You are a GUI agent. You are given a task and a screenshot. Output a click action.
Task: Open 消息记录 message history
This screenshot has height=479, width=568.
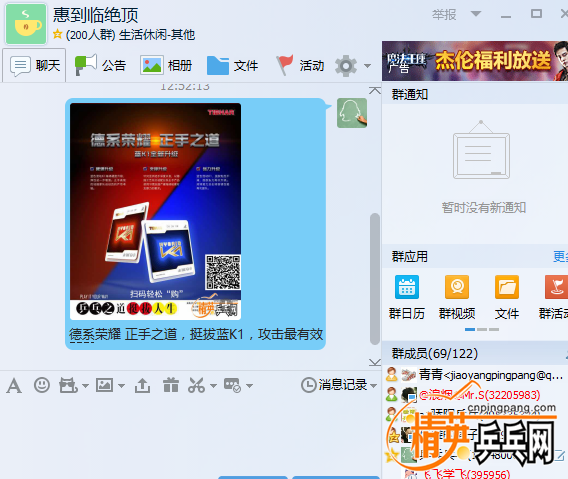334,385
